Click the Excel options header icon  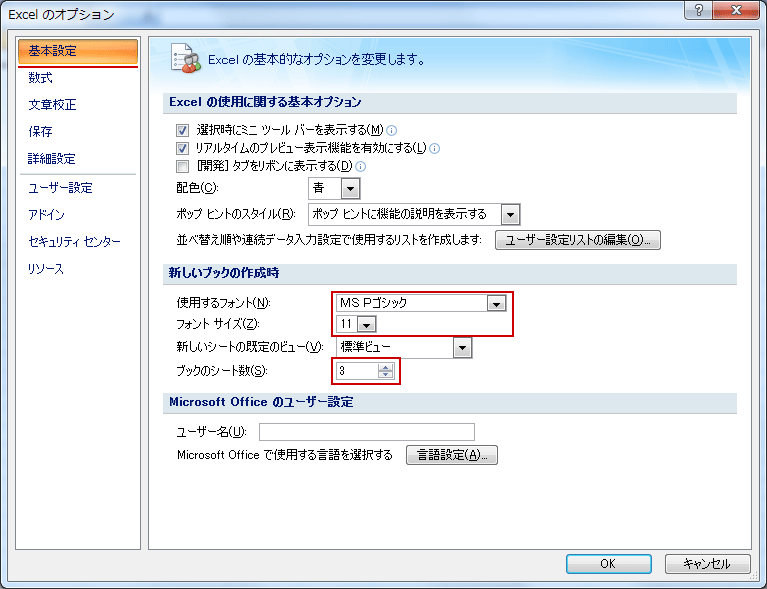pyautogui.click(x=185, y=59)
